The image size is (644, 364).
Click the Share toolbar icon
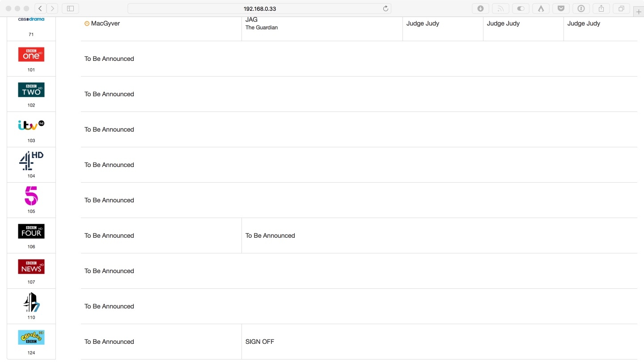point(601,9)
